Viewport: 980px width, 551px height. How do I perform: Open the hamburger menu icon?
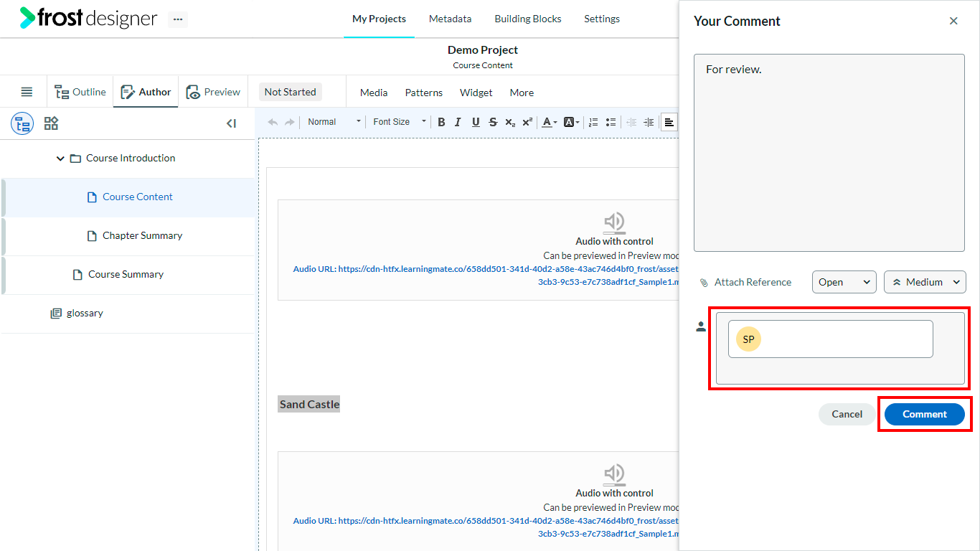(27, 92)
